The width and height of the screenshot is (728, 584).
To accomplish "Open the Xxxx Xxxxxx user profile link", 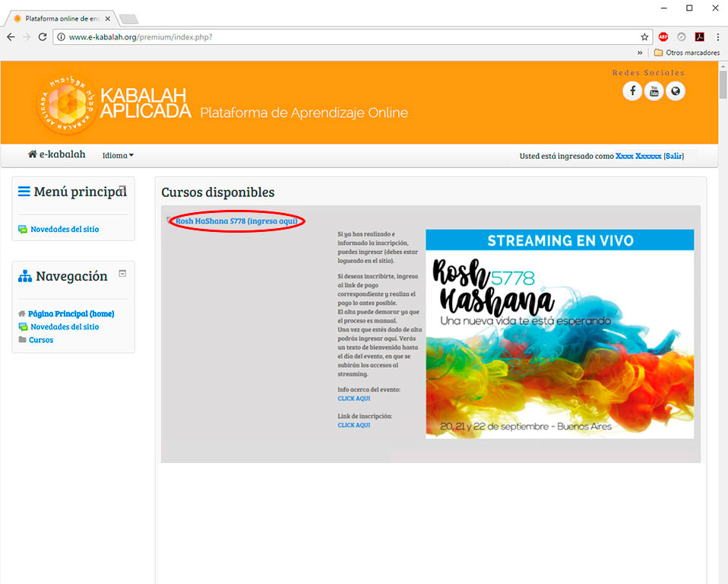I will click(x=638, y=156).
